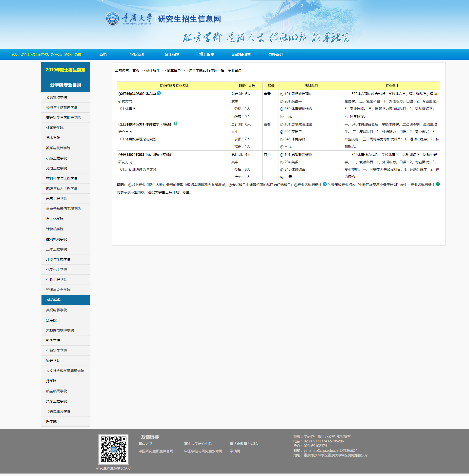
Task: Visit 重庆市教育考试院 friendly link
Action: click(x=244, y=444)
